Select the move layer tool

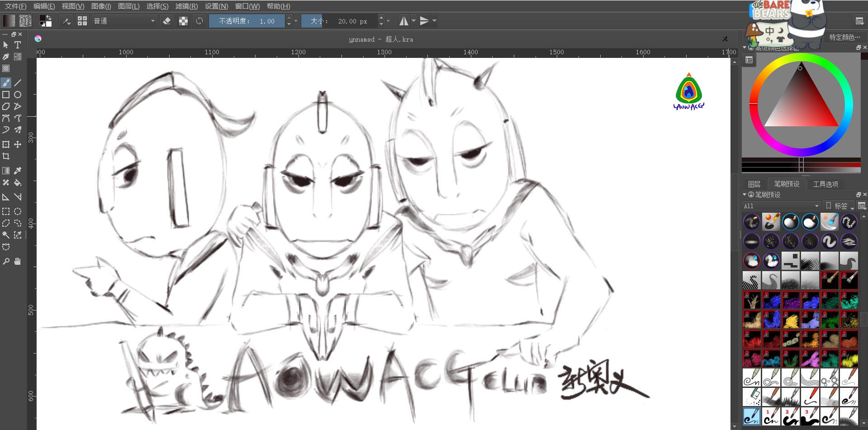tap(18, 144)
